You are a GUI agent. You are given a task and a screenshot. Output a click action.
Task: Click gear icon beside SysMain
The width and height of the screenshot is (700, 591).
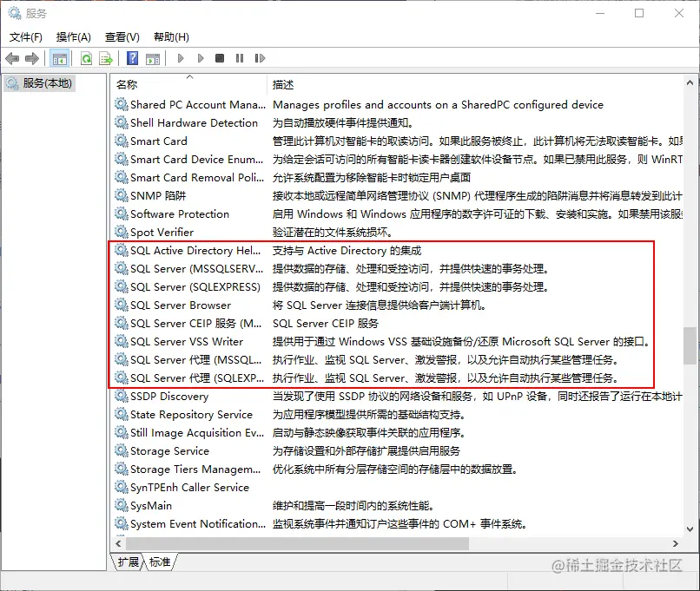[122, 505]
